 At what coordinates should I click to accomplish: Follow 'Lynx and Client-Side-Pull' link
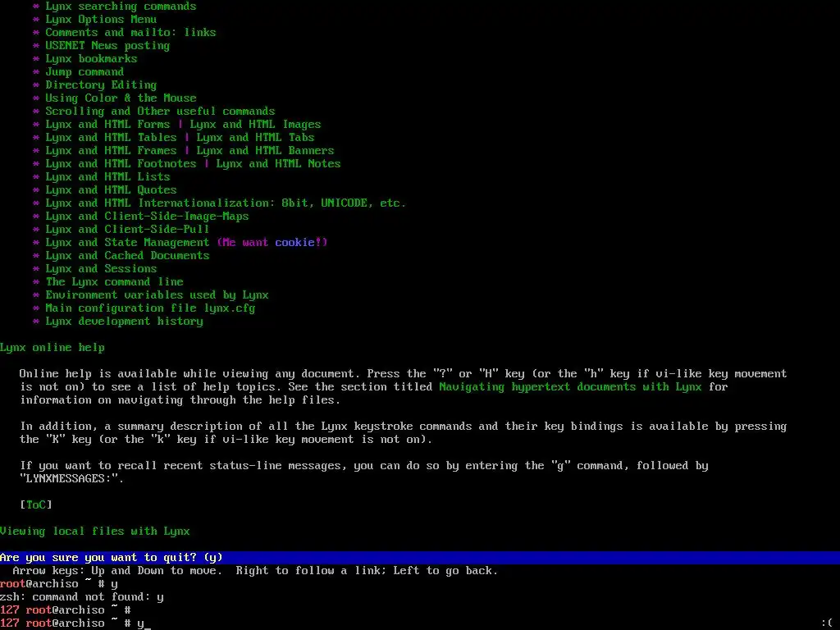pos(127,230)
